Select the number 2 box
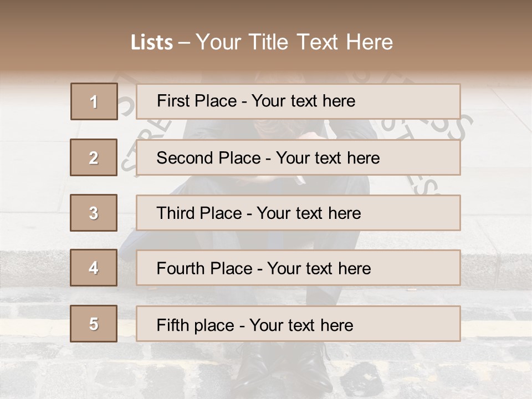Screen dimensions: 532x399 pyautogui.click(x=94, y=157)
